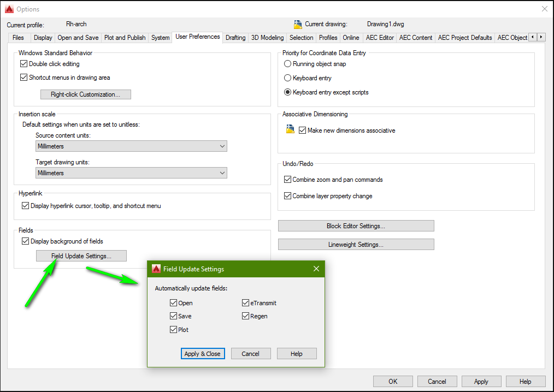
Task: Disable the Plot field update checkbox
Action: [x=174, y=330]
